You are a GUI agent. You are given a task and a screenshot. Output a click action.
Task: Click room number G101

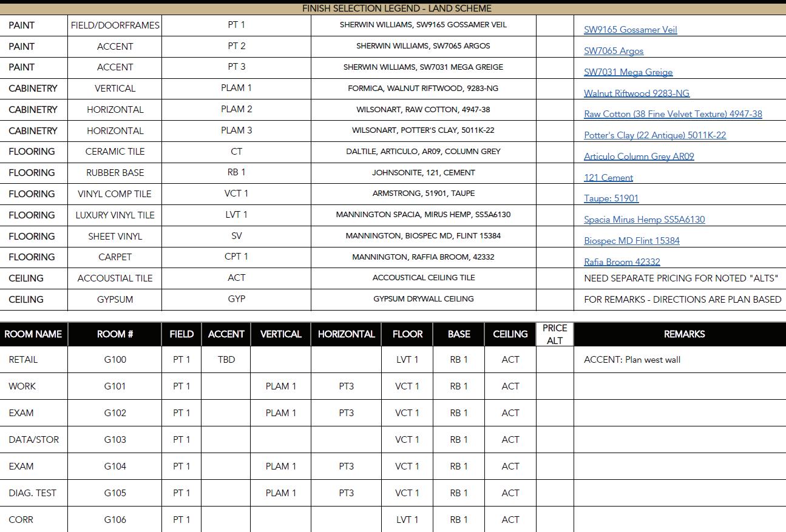(x=115, y=386)
